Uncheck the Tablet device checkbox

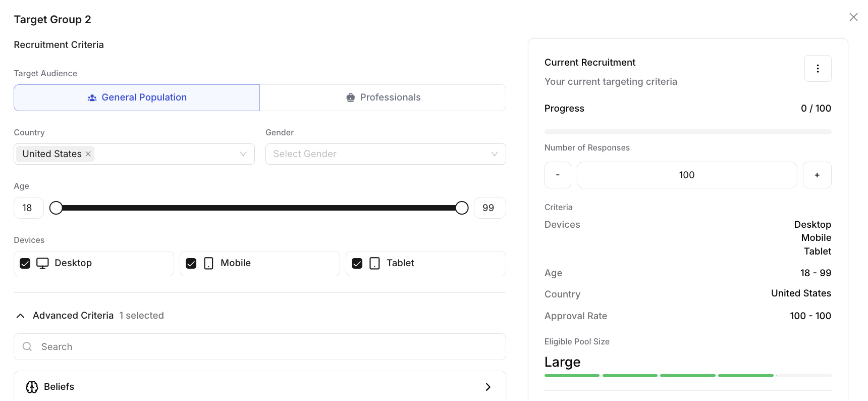coord(357,264)
